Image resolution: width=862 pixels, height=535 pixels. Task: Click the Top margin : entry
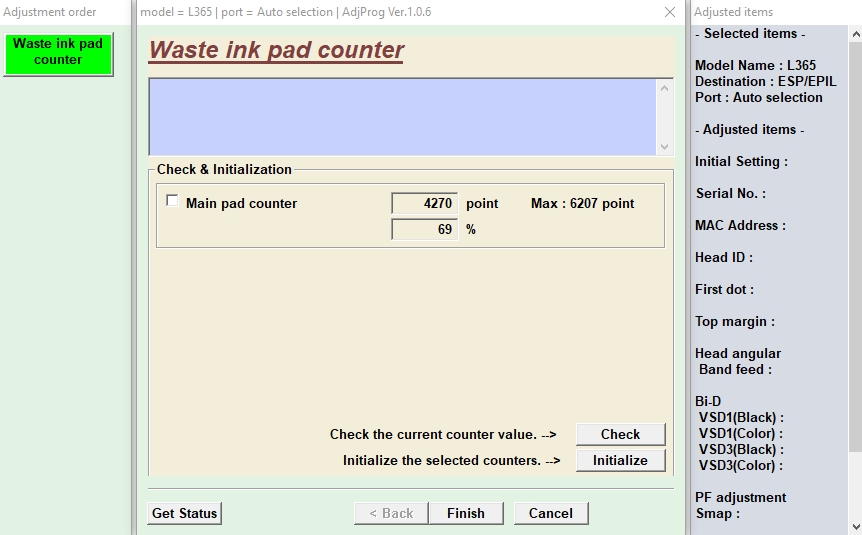tap(734, 322)
